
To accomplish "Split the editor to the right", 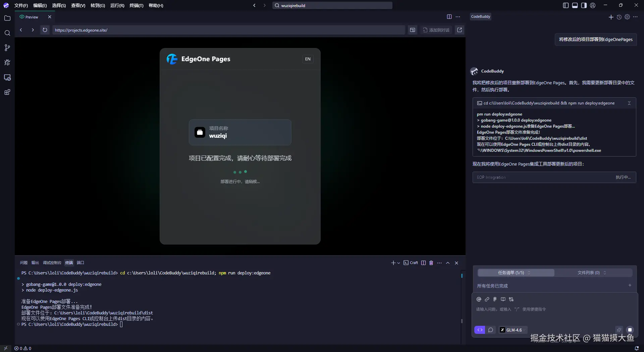I will [449, 17].
